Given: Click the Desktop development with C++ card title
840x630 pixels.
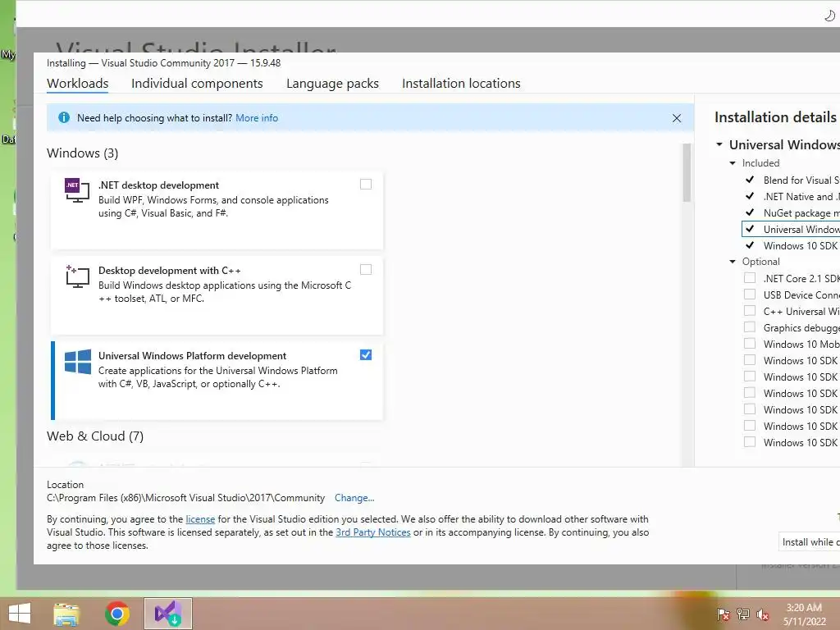Looking at the screenshot, I should (169, 271).
